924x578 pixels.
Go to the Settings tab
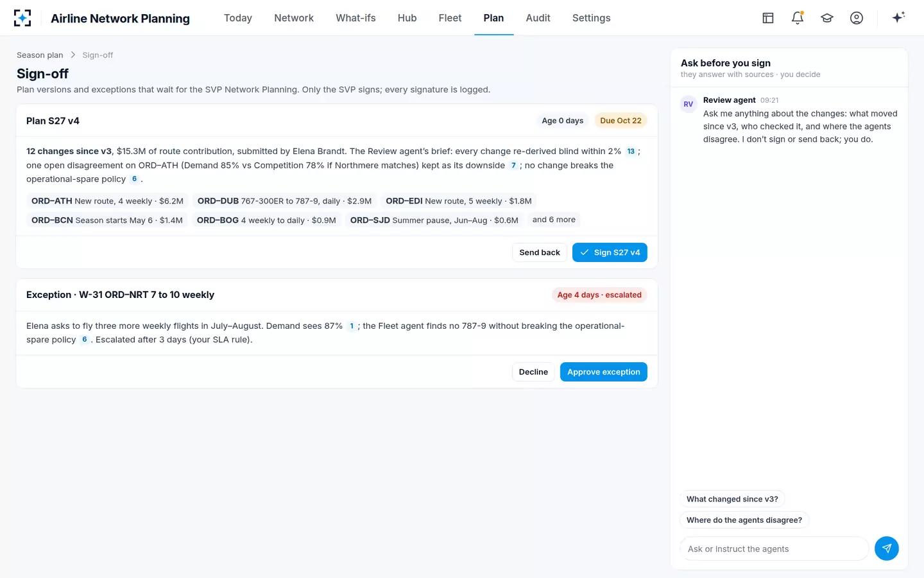[592, 18]
